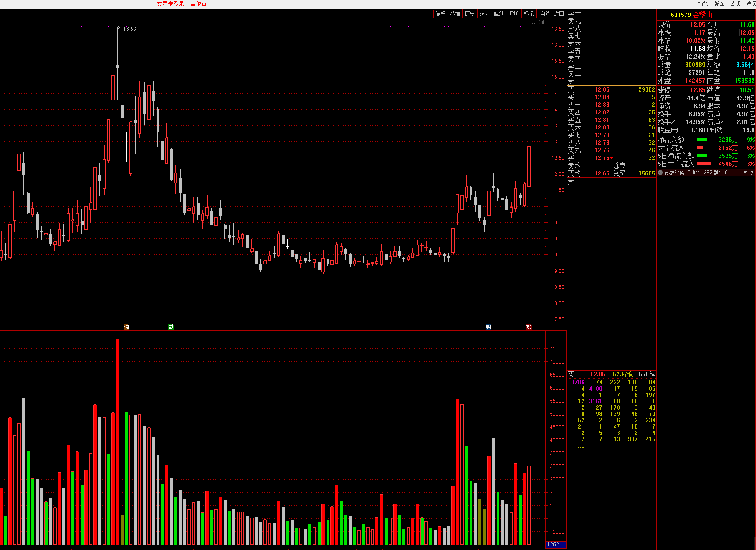Viewport: 756px width, 550px height.
Task: Click the 返回 return button
Action: click(x=559, y=13)
